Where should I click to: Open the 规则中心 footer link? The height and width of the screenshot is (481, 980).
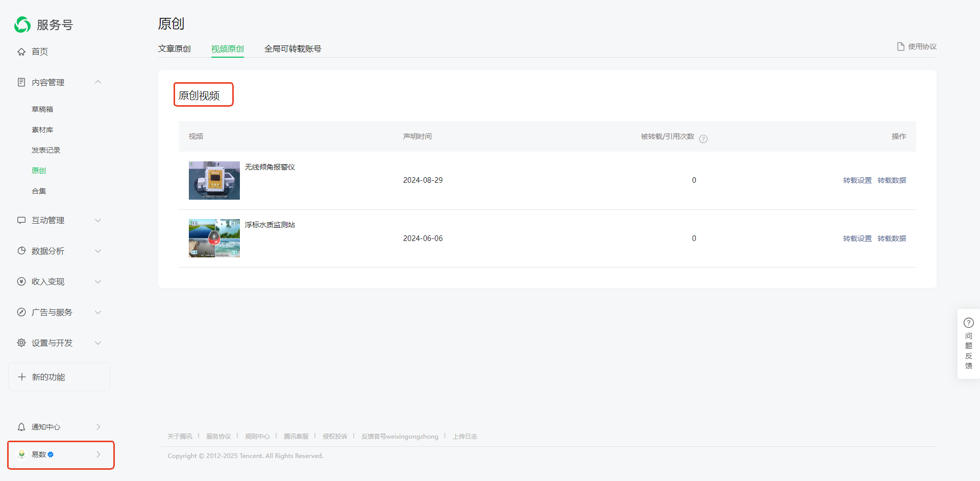(x=257, y=437)
